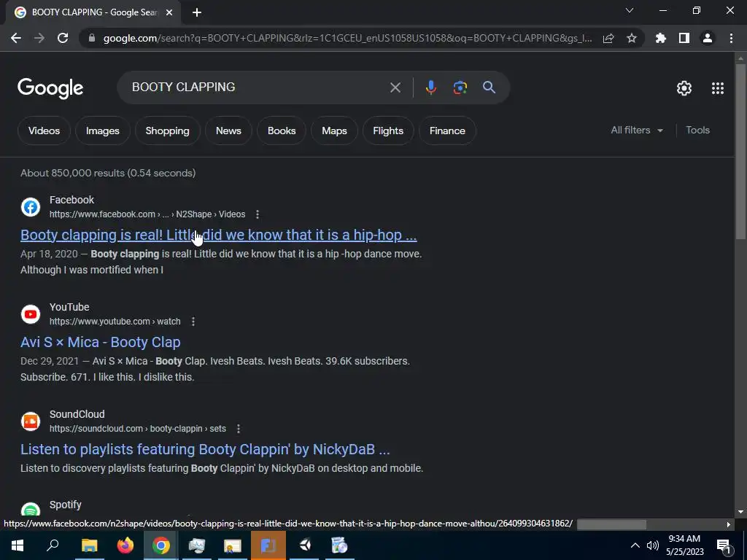Open the Chrome extensions puzzle icon
This screenshot has height=560, width=747.
(661, 38)
